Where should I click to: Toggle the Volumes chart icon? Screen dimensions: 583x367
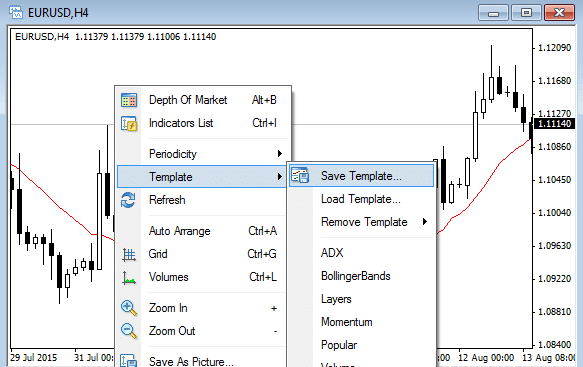tap(129, 278)
